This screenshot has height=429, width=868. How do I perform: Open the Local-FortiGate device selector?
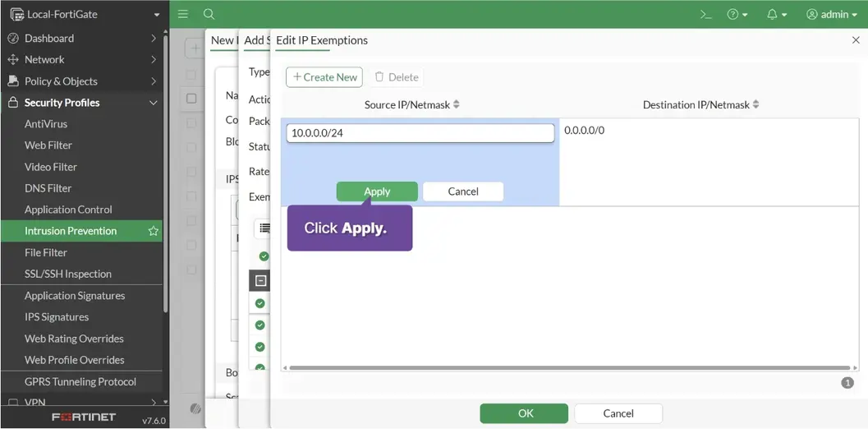[85, 15]
